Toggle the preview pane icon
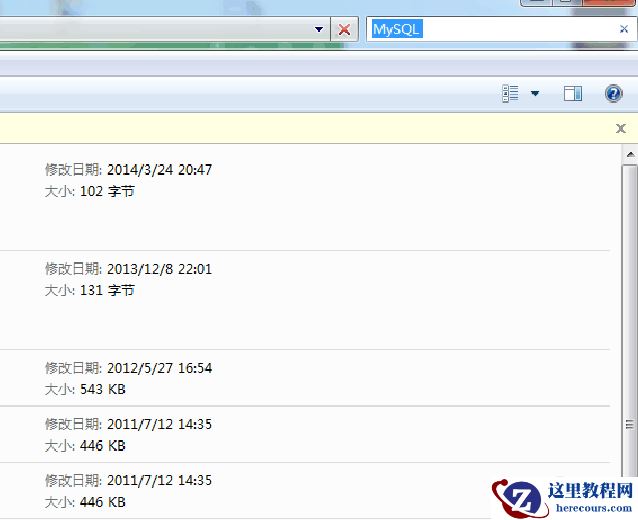 pyautogui.click(x=572, y=94)
